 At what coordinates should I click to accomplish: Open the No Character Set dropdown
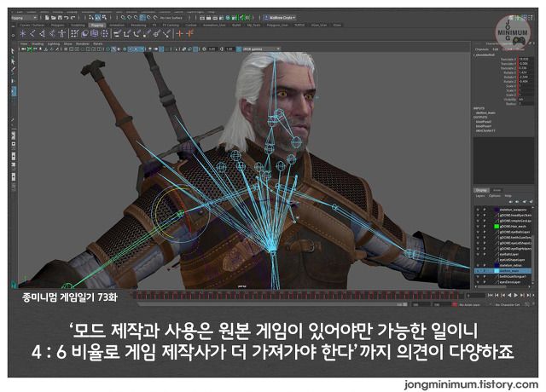click(x=508, y=305)
